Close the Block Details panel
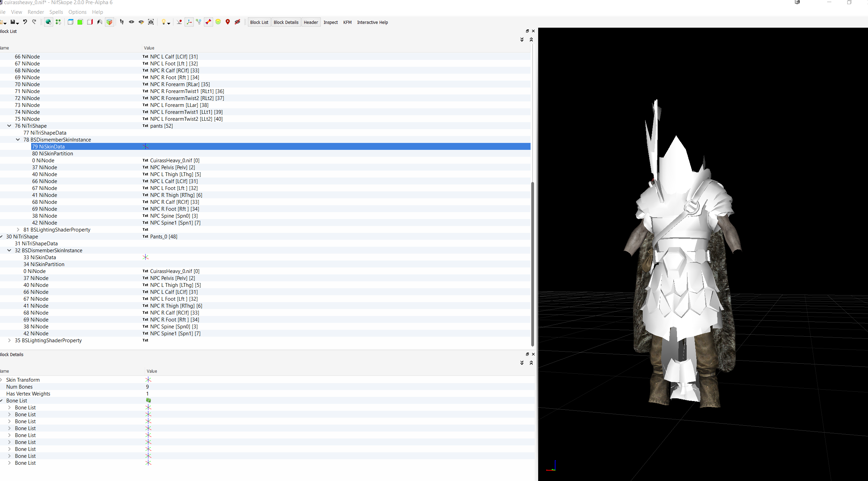Viewport: 868px width, 481px height. (533, 354)
